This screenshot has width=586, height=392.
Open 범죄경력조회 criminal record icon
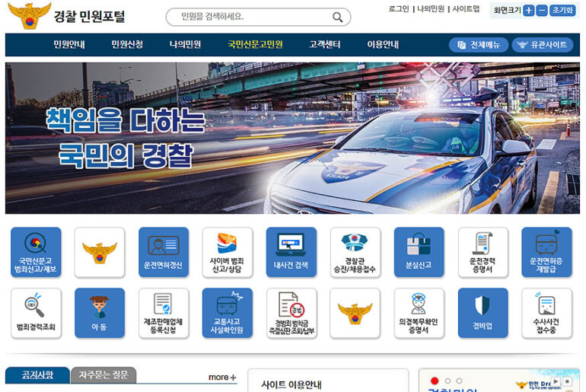pyautogui.click(x=36, y=313)
